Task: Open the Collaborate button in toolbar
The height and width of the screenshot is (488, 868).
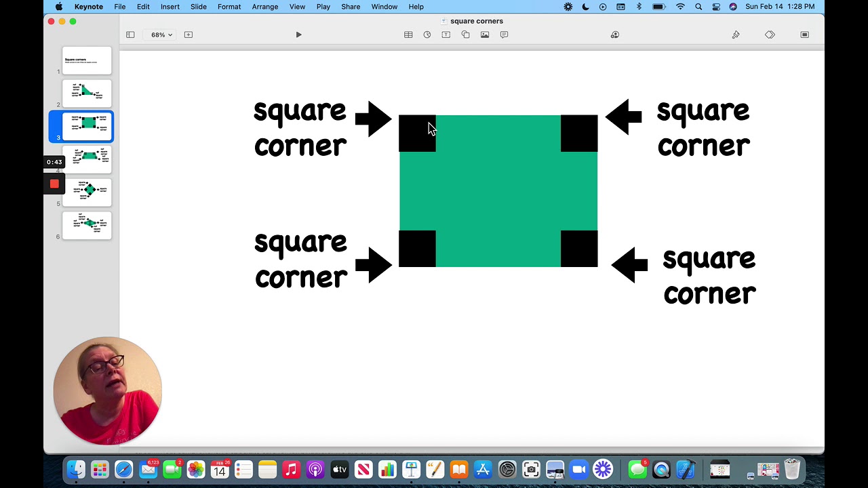Action: tap(615, 35)
